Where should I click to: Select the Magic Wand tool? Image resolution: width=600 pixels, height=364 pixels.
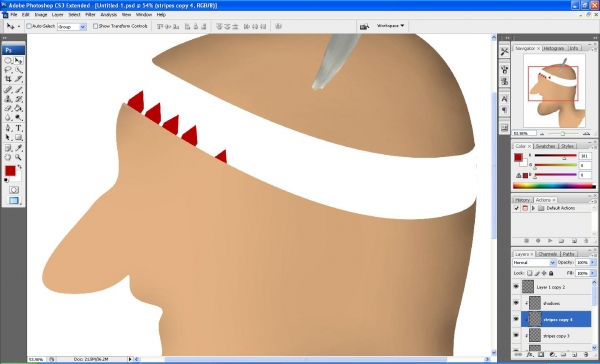pos(18,70)
